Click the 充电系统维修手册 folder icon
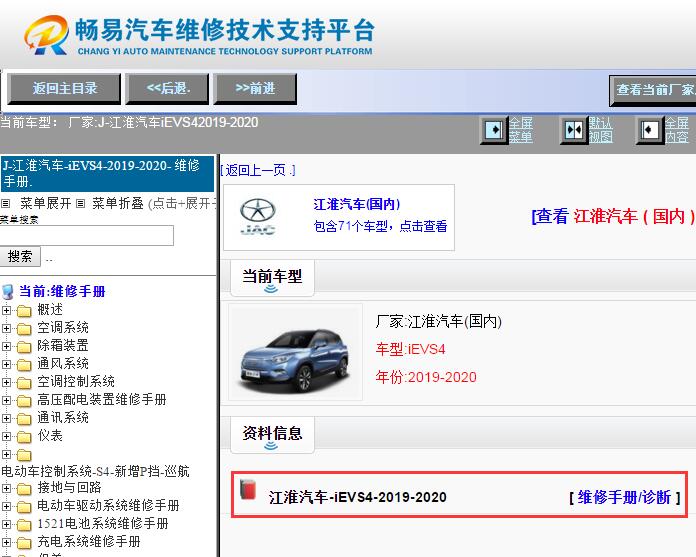Image resolution: width=696 pixels, height=557 pixels. (24, 542)
